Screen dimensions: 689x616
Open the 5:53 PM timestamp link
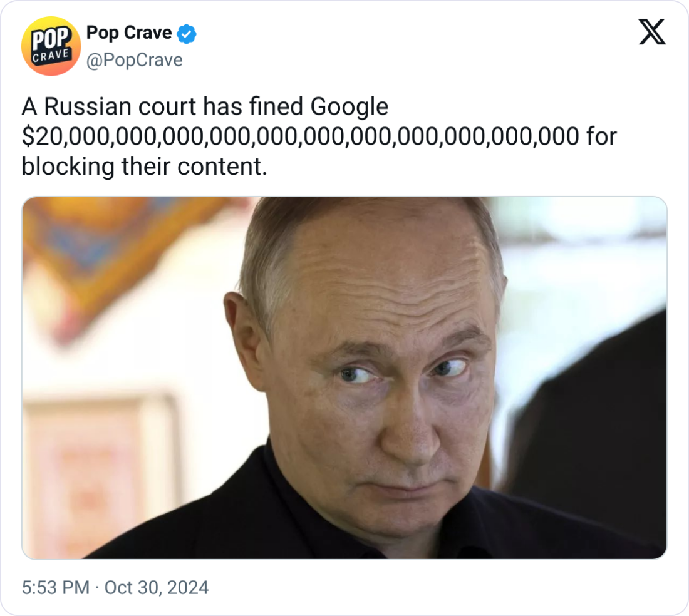coord(55,587)
